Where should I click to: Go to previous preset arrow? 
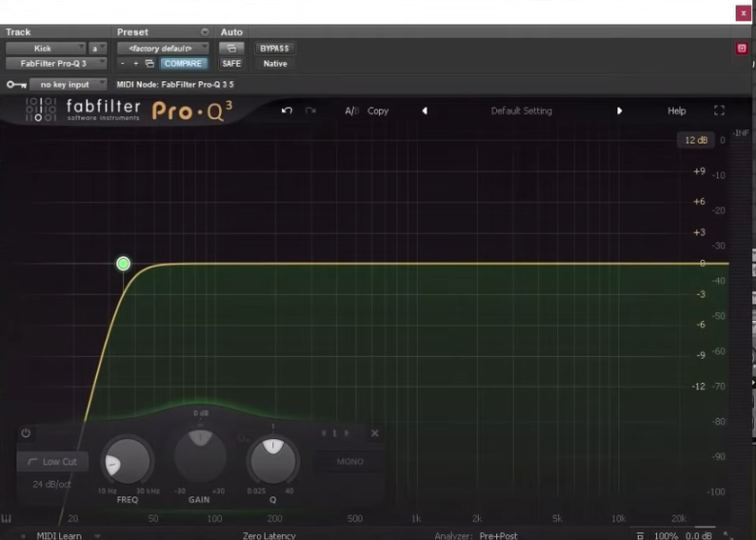tap(425, 111)
